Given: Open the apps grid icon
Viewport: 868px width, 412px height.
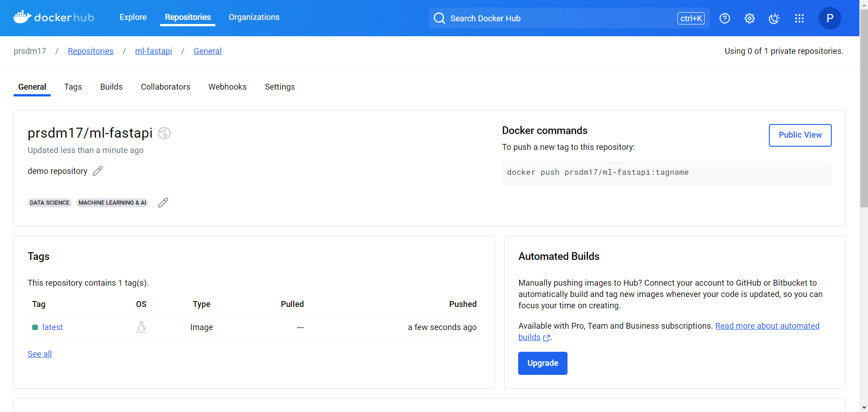Looking at the screenshot, I should 799,18.
